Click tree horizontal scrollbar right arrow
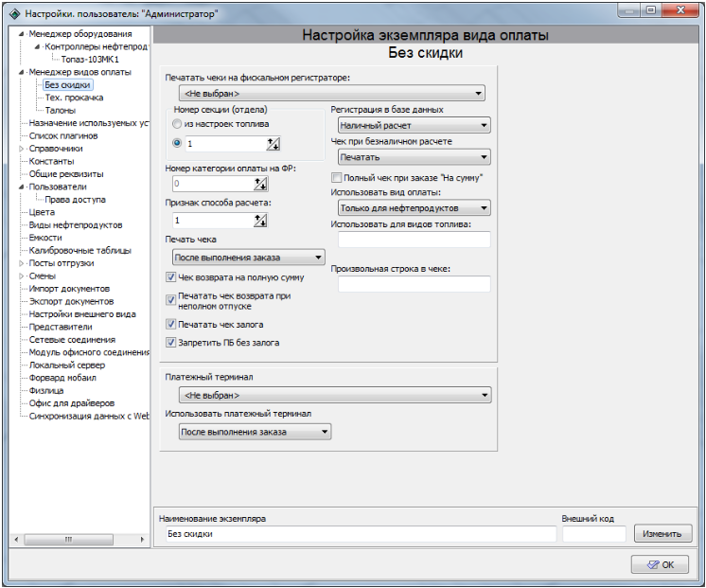 click(x=142, y=540)
